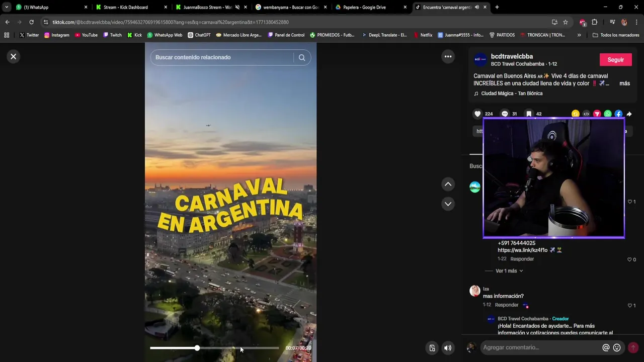The width and height of the screenshot is (644, 362).
Task: Bookmark this page with the star
Action: click(x=566, y=22)
